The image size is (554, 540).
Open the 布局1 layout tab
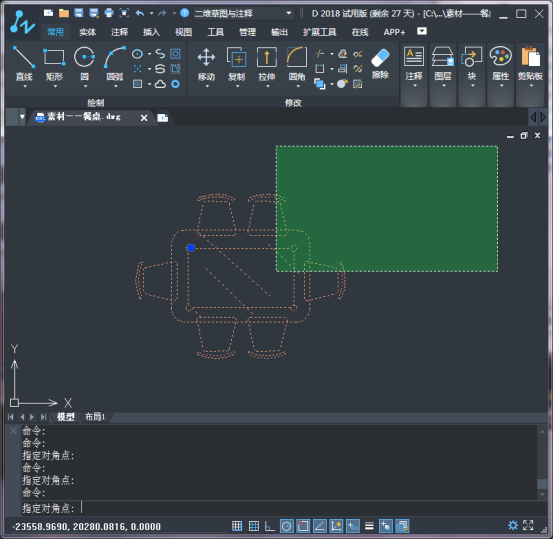point(94,417)
